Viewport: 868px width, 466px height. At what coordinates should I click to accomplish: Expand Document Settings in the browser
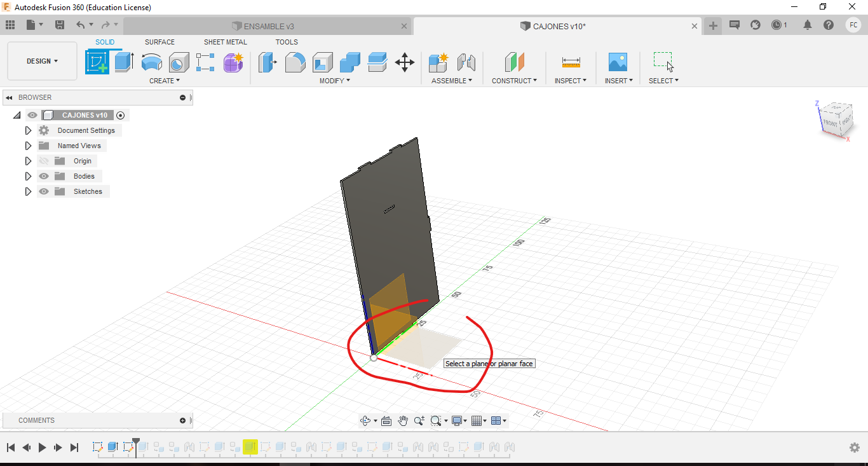(x=28, y=130)
